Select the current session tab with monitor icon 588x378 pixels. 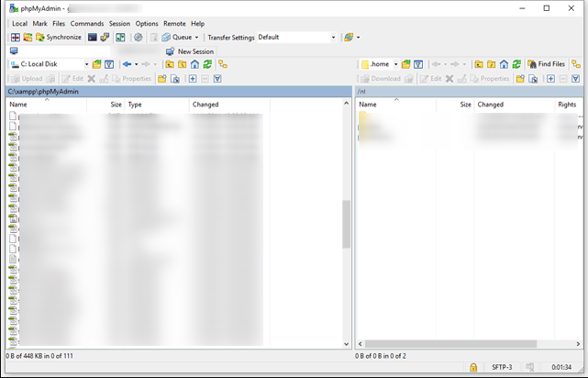pyautogui.click(x=58, y=51)
